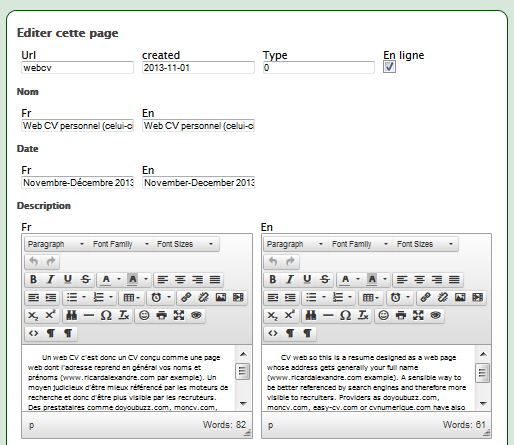The width and height of the screenshot is (514, 445).
Task: Open source code view in Fr editor
Action: tap(33, 333)
